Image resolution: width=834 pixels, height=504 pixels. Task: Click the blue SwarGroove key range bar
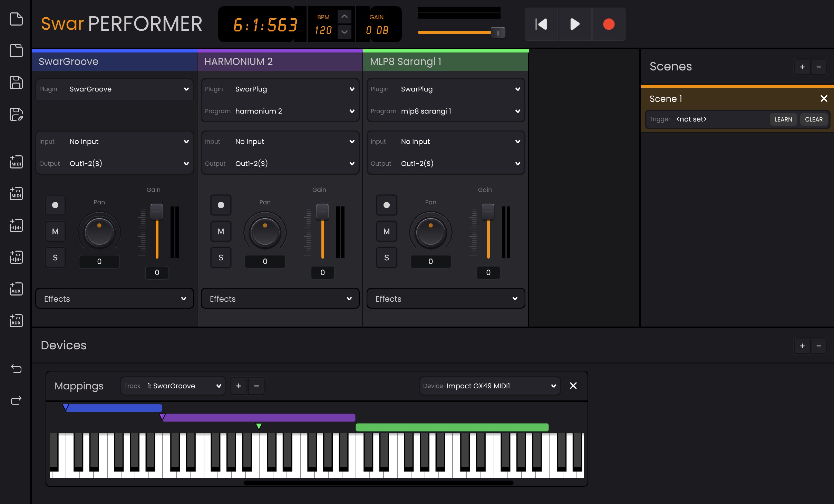[x=114, y=408]
